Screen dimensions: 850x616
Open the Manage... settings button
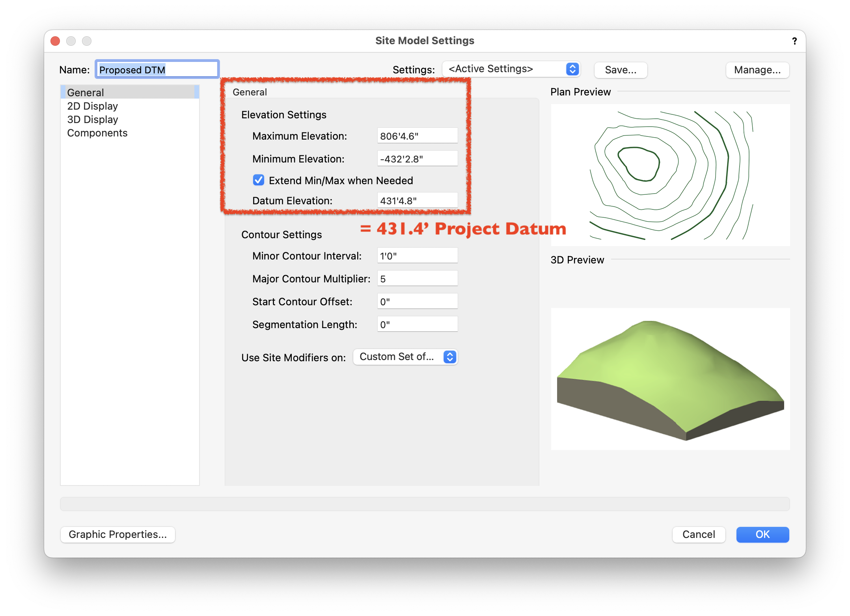pyautogui.click(x=757, y=70)
